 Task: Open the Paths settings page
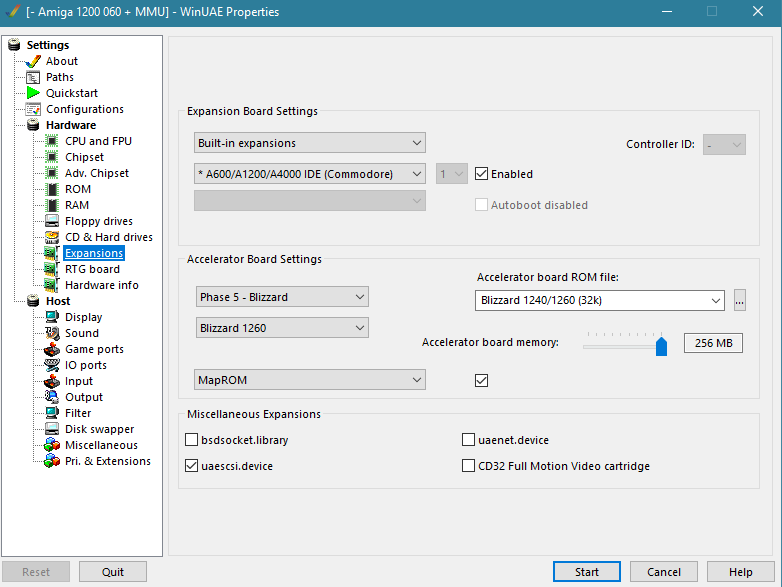[x=60, y=77]
